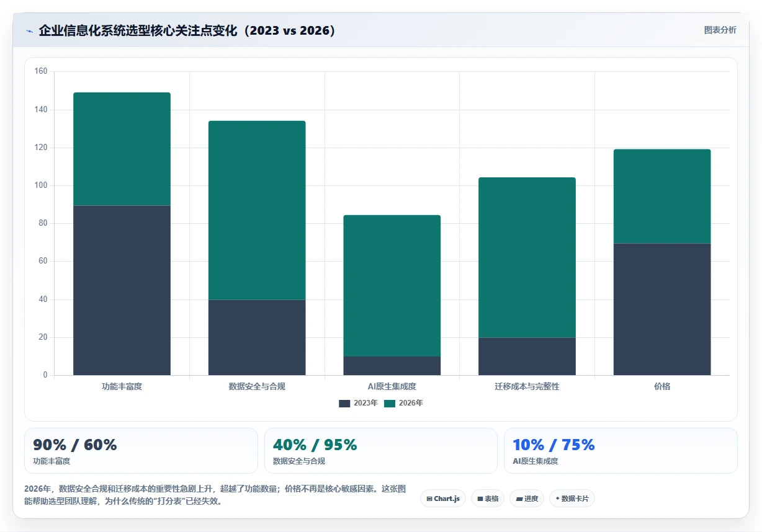Viewport: 762px width, 532px height.
Task: Toggle the 2026年 legend dataset
Action: click(x=403, y=403)
